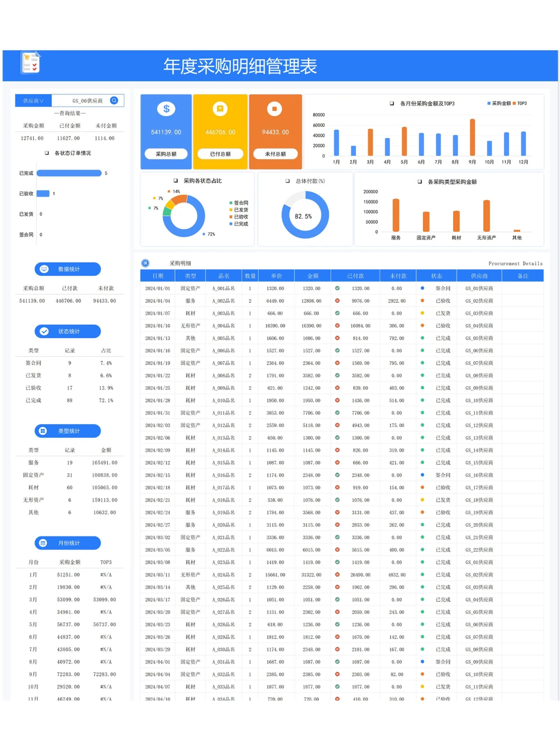Click red cross icon in A_004品名 row
This screenshot has height=748, width=560.
click(x=337, y=326)
